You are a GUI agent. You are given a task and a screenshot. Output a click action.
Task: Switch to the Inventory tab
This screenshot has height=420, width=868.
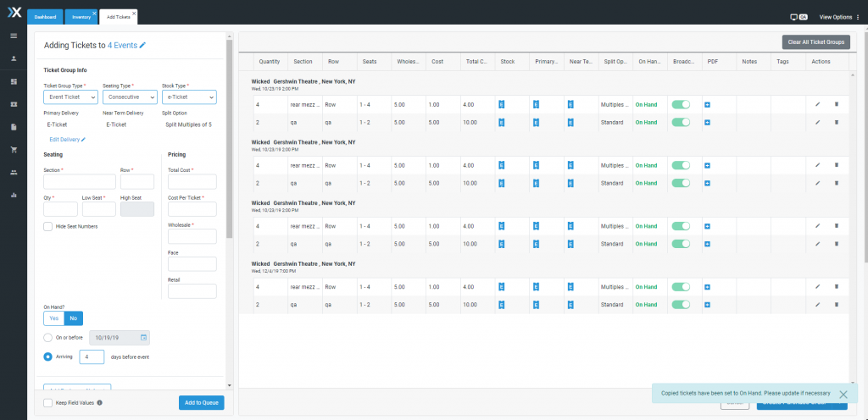pyautogui.click(x=81, y=17)
